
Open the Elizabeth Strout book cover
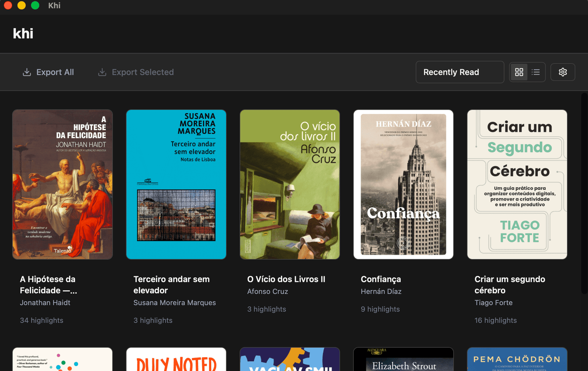click(x=403, y=359)
